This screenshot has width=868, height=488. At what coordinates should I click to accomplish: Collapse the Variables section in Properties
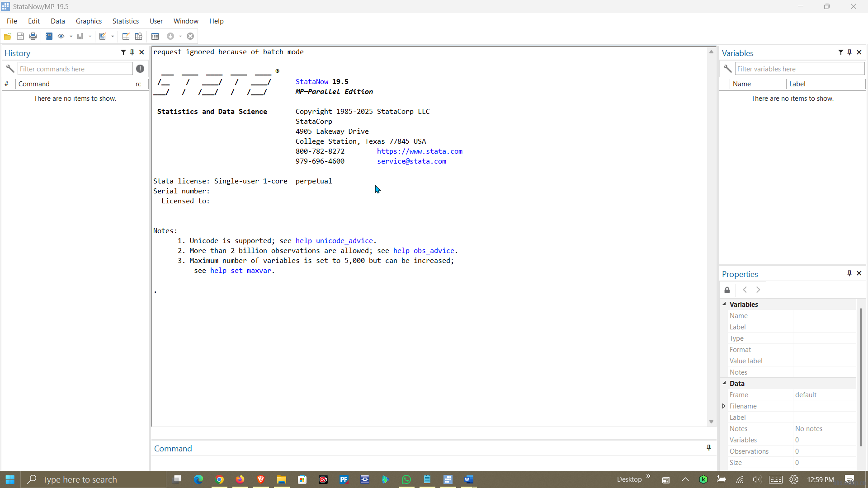tap(724, 304)
